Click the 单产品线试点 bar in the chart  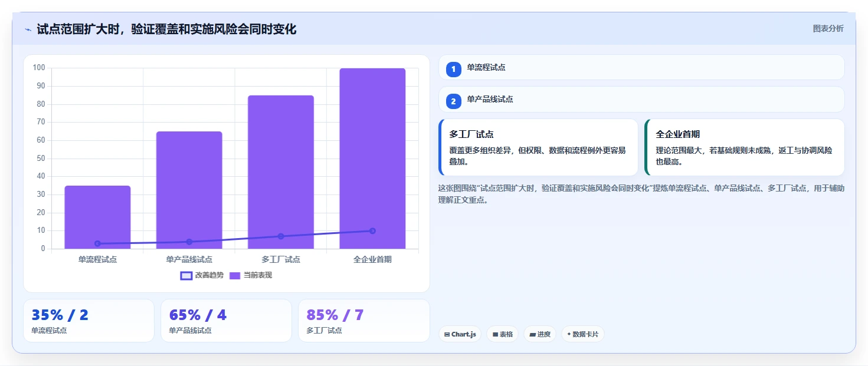[x=189, y=190]
